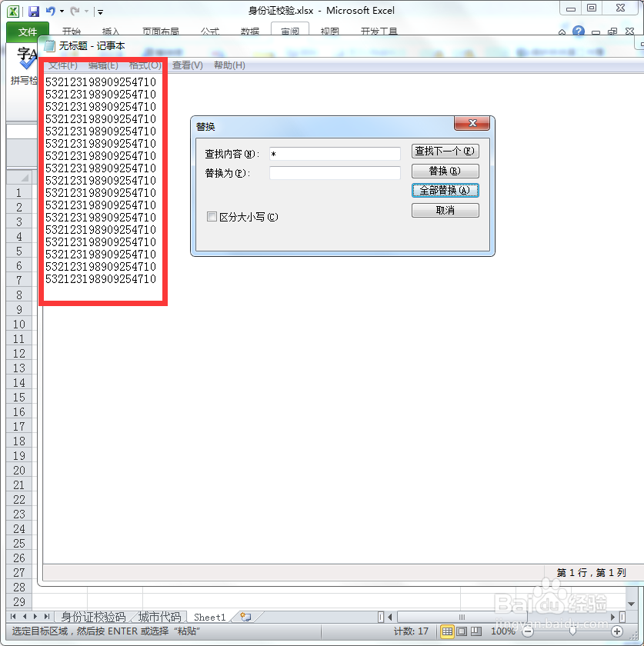Click the workbook restore window icon in ribbon
Image resolution: width=644 pixels, height=646 pixels.
(x=612, y=32)
